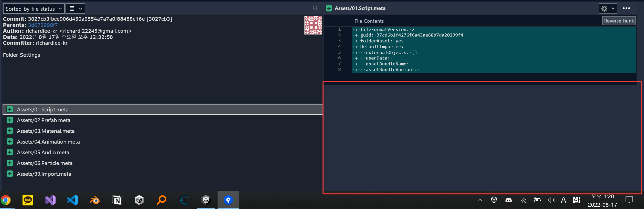Open the light gray Unity Hub cube icon
Screen dimensions: 644x209
coord(139,200)
